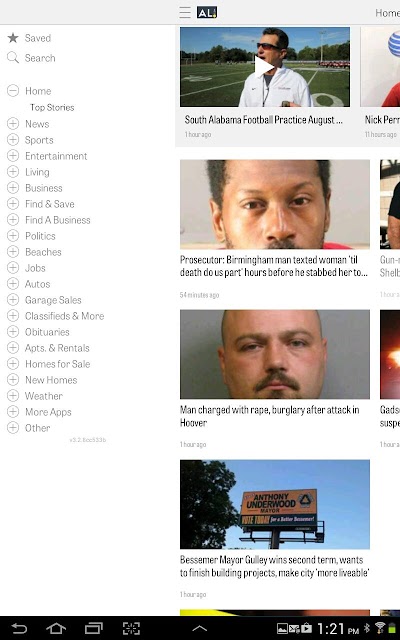Open Saved stories star icon
400x640 pixels.
[x=13, y=38]
